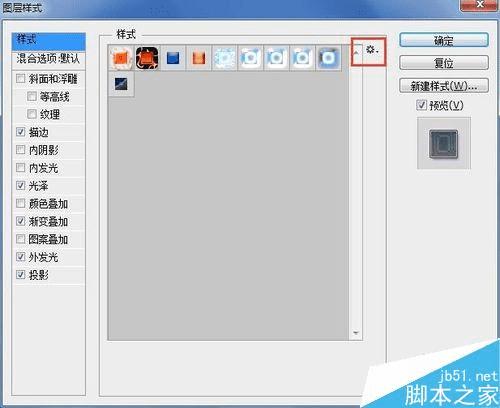Enable the 内阴影 checkbox
Screen dimensions: 500x408
pos(20,150)
